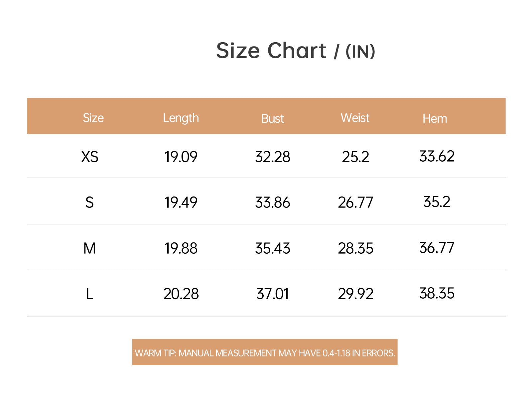The height and width of the screenshot is (399, 532).
Task: Select S waist value 26.77
Action: coord(355,202)
